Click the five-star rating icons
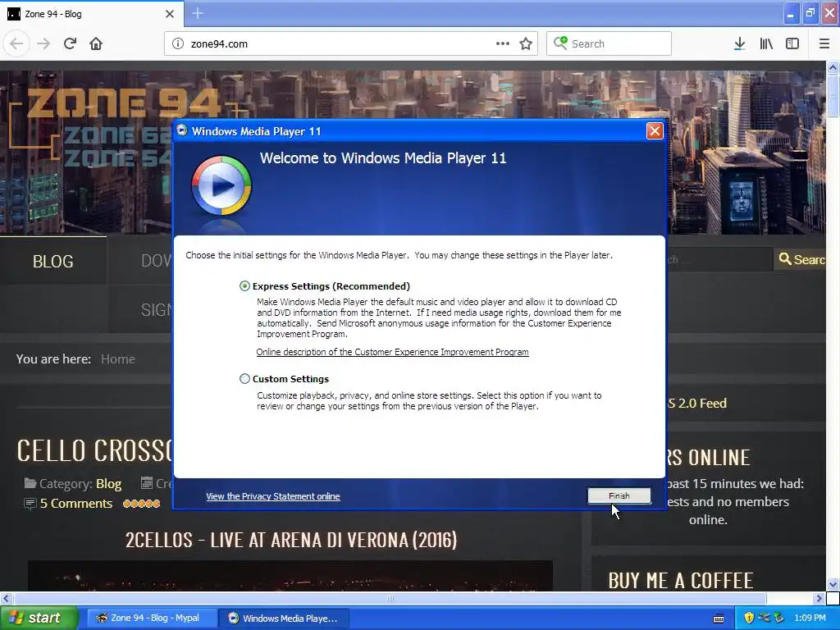The image size is (840, 630). (141, 504)
